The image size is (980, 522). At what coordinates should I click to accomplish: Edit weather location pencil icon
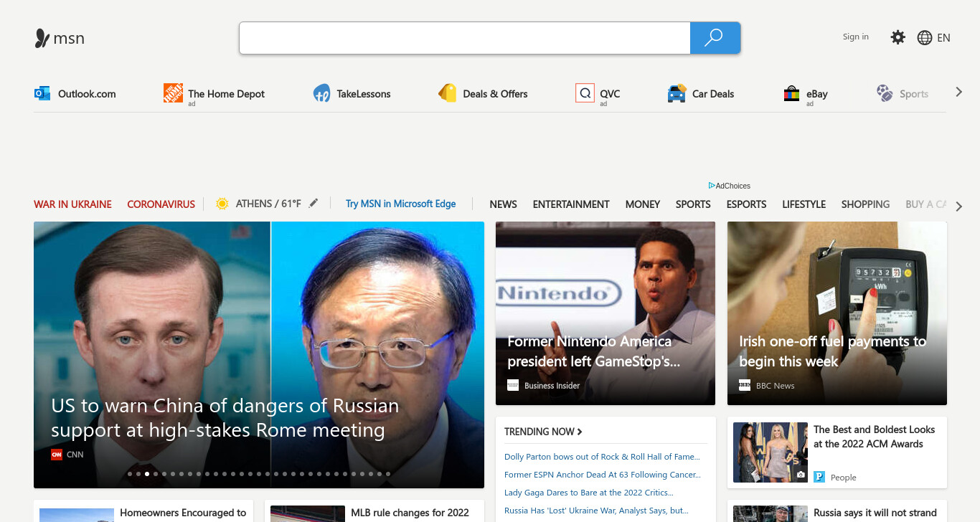point(313,204)
